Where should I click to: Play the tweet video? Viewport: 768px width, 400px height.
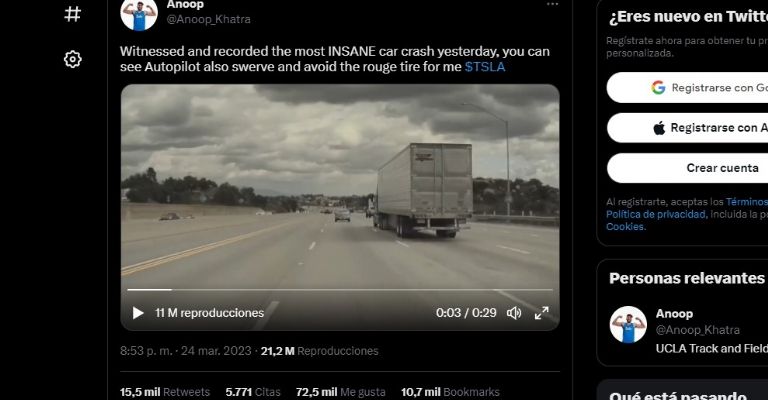(x=138, y=313)
